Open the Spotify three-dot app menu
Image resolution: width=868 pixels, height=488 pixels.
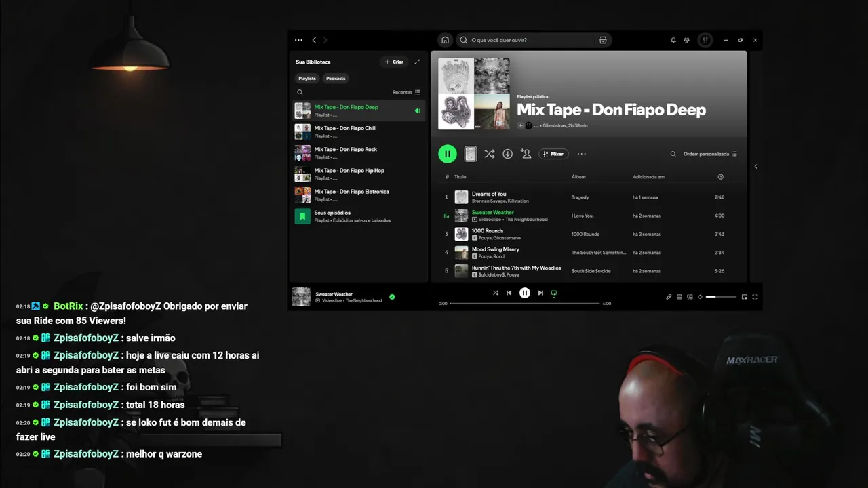pyautogui.click(x=298, y=40)
